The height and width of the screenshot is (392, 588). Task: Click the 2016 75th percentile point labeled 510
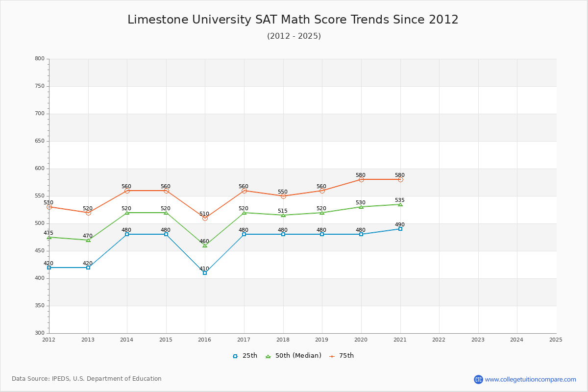click(x=205, y=218)
